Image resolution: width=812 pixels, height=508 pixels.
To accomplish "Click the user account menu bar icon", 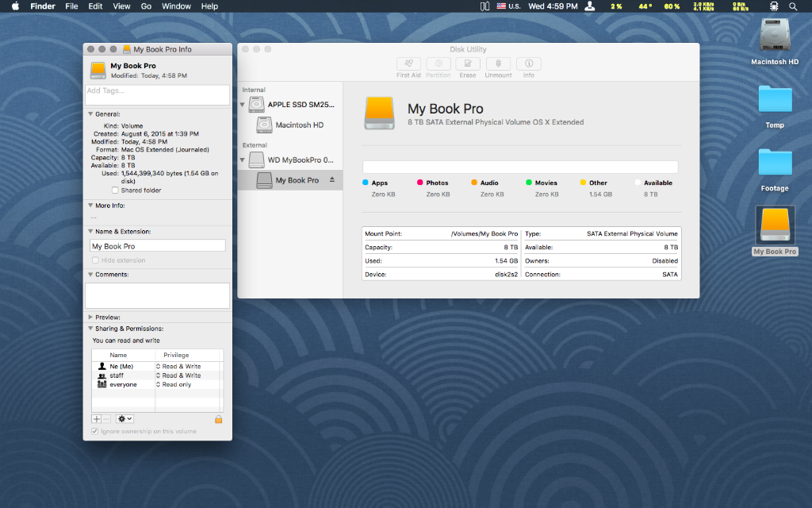I will [x=590, y=6].
